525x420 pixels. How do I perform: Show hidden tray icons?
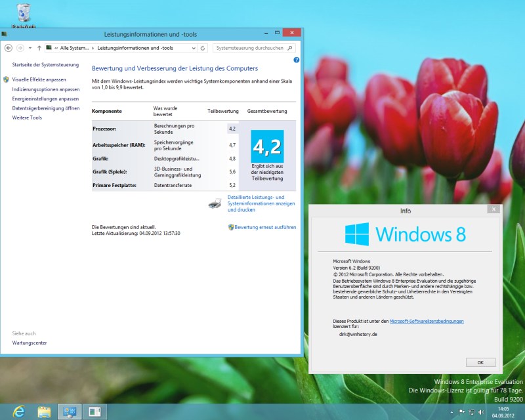click(x=453, y=412)
